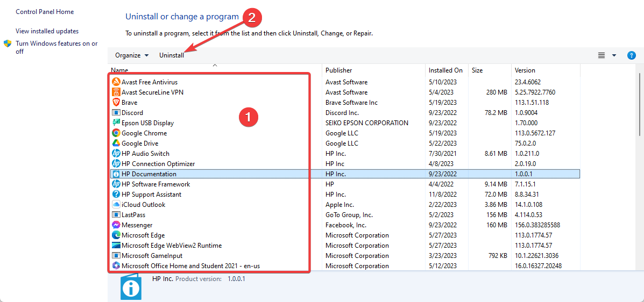Click the Google Drive icon
Screen dimensions: 644x302
point(116,143)
